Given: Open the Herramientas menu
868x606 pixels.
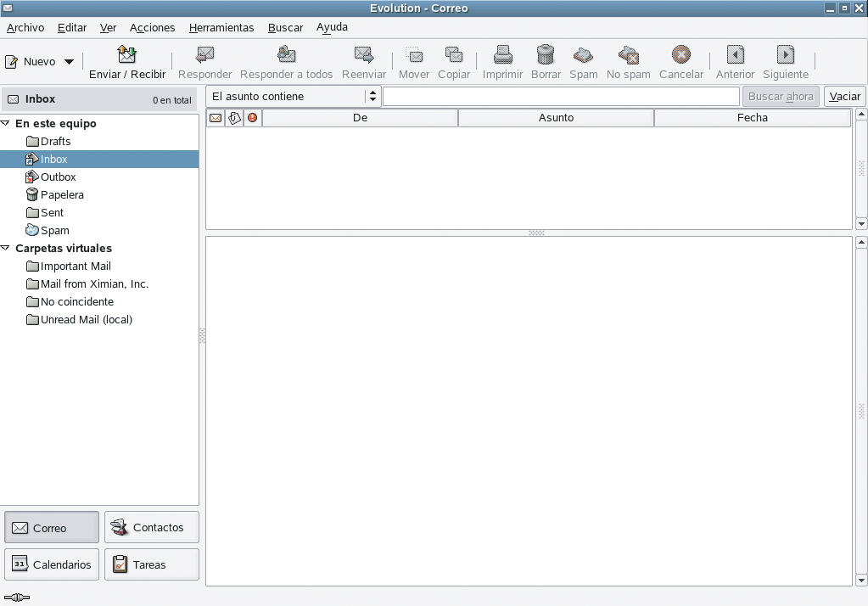Looking at the screenshot, I should click(x=221, y=28).
